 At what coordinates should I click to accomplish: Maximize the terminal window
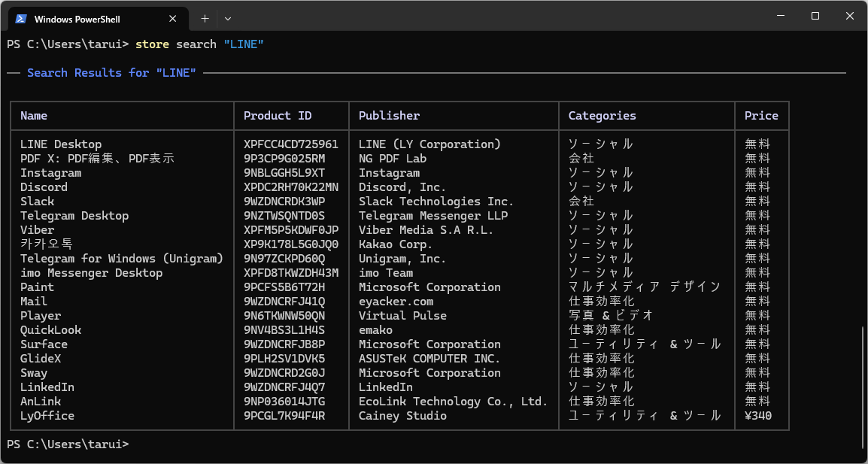click(x=815, y=16)
